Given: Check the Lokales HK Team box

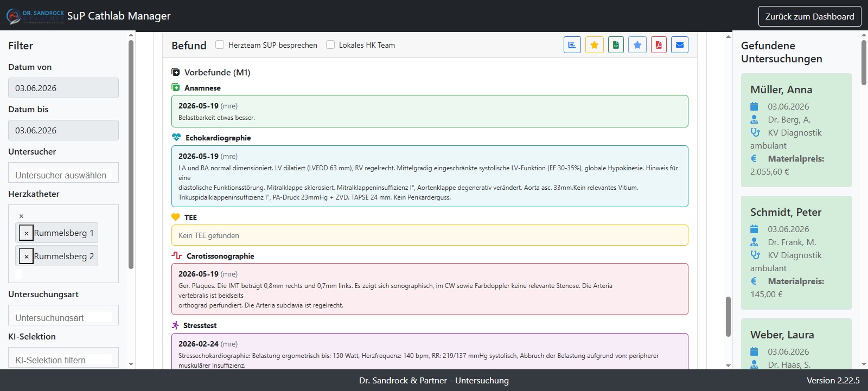Looking at the screenshot, I should click(x=330, y=44).
